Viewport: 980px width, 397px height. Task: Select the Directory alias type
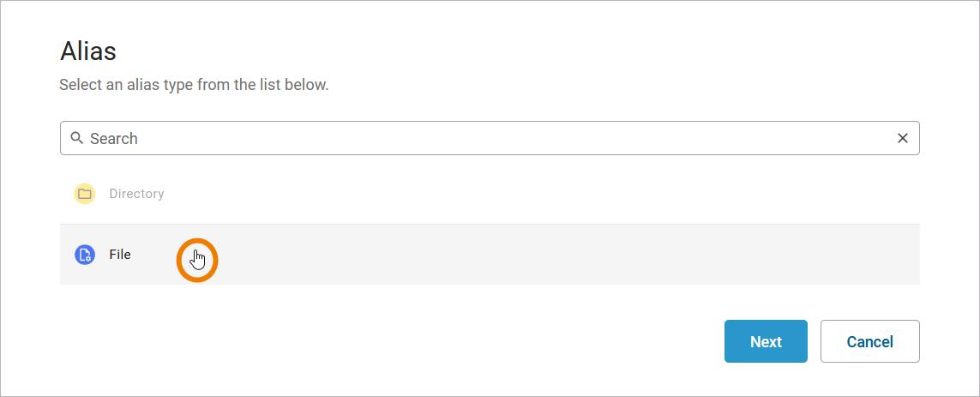point(136,194)
